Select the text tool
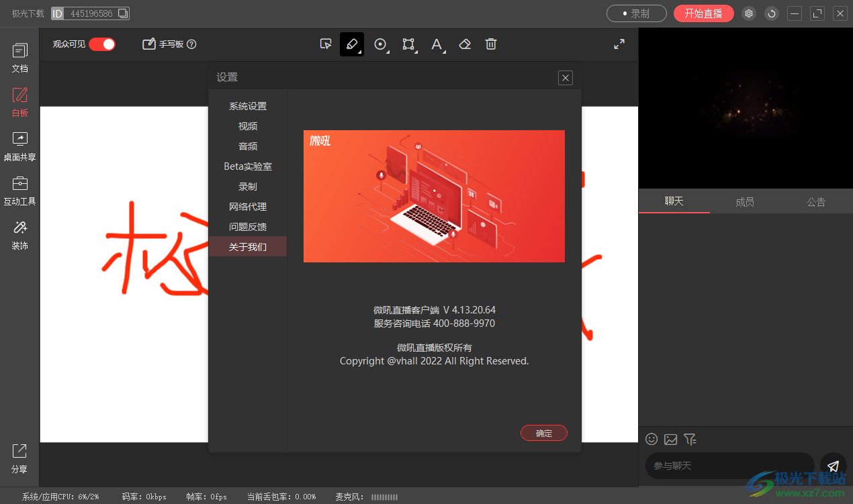 point(437,44)
